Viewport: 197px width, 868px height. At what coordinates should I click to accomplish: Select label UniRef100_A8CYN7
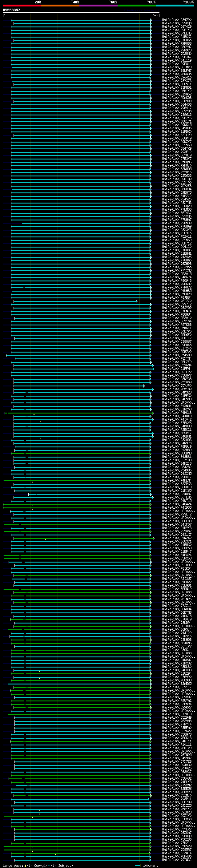point(177,47)
